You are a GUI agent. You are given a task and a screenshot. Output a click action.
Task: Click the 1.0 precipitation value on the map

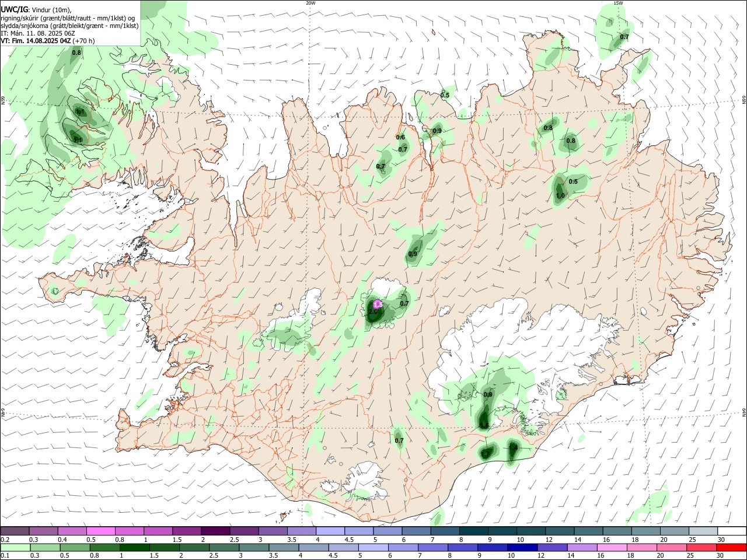point(560,196)
